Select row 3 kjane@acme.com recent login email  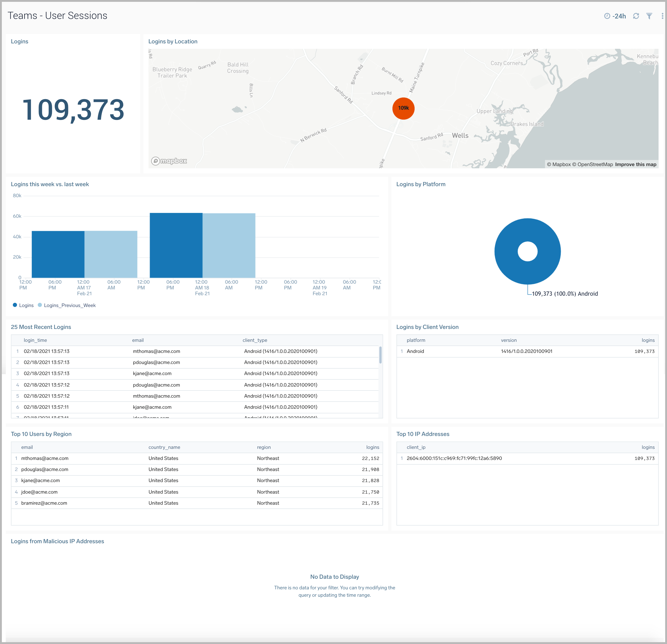coord(152,373)
